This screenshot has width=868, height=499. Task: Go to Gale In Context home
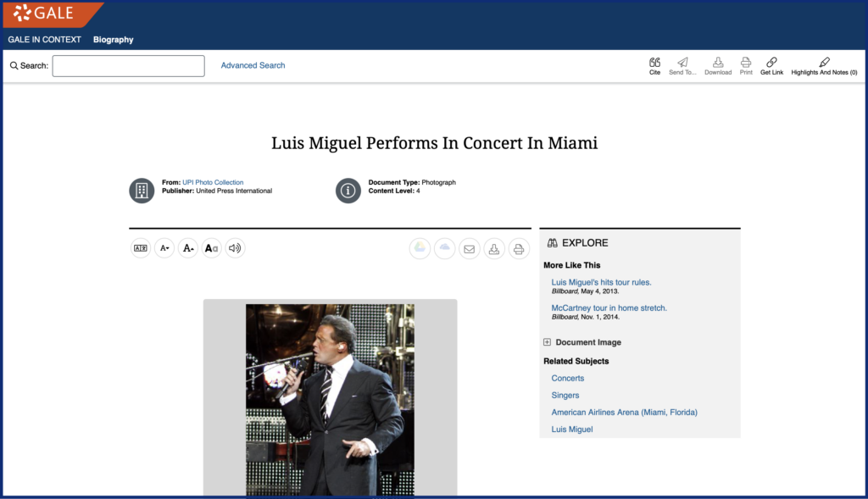(x=44, y=40)
